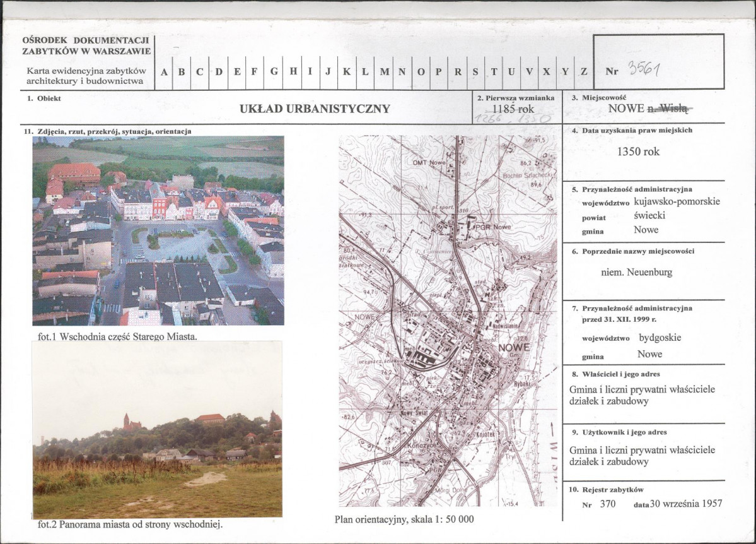Click the text niem. Neuenburg
Viewport: 756px width, 544px height.
pyautogui.click(x=636, y=272)
